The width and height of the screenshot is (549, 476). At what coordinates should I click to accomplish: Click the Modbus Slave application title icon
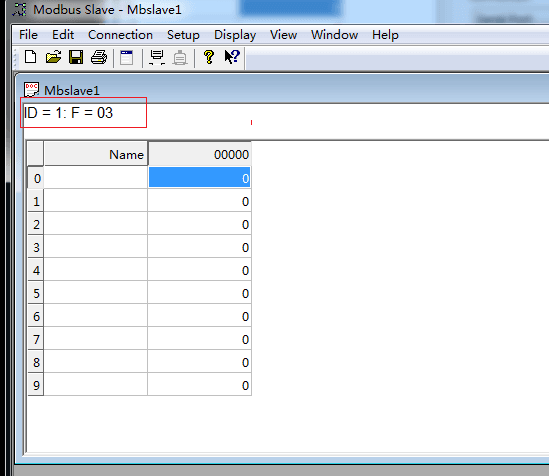(20, 9)
